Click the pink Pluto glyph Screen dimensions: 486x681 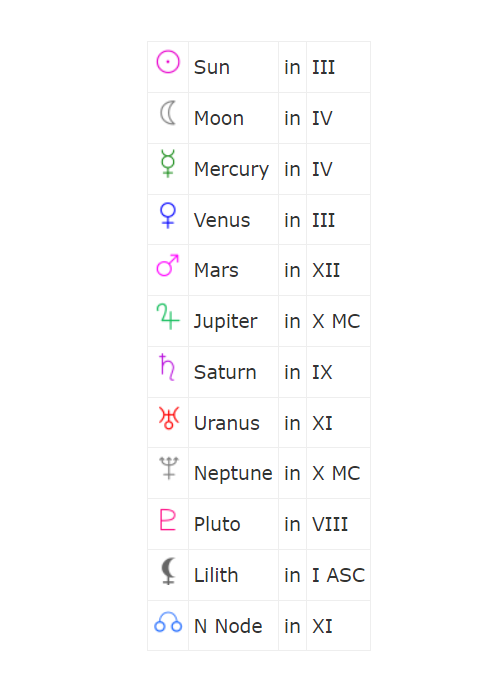pos(168,519)
